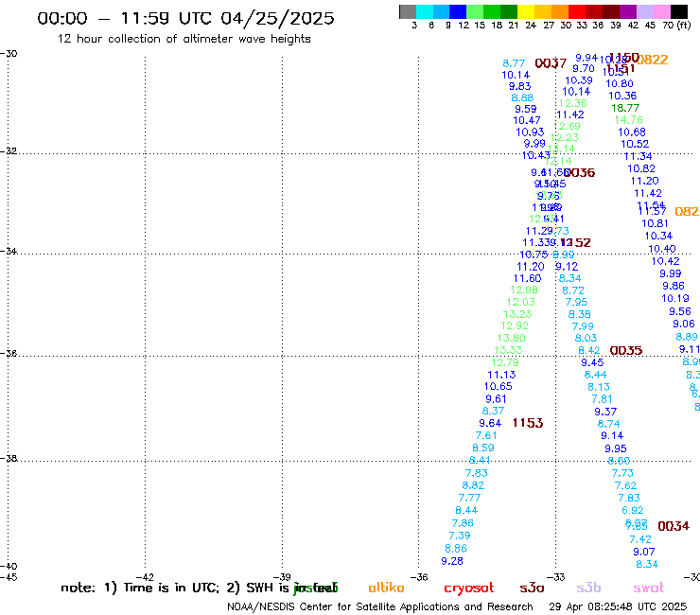Click wave height value '9.95'
The height and width of the screenshot is (615, 700).
pyautogui.click(x=616, y=448)
